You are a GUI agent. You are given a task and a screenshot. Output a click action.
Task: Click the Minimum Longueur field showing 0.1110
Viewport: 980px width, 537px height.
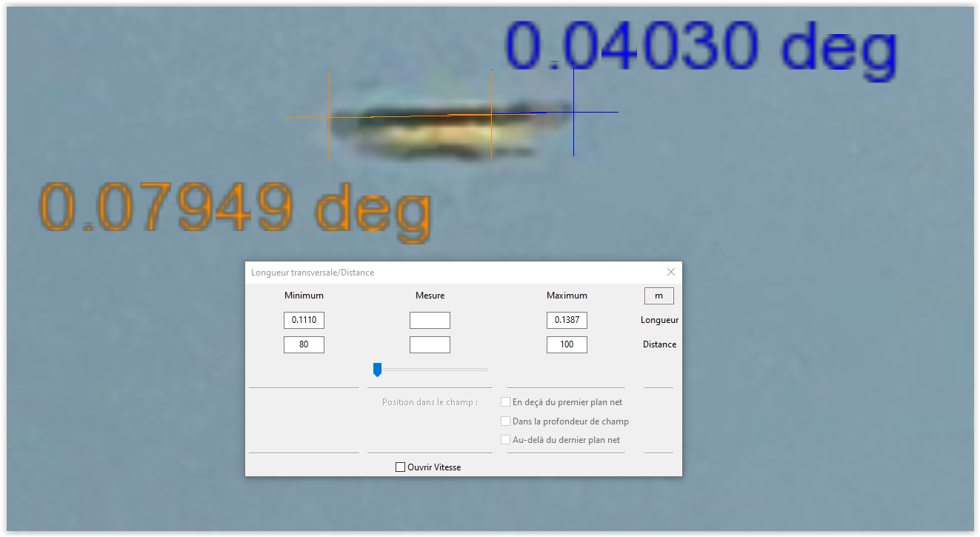[x=304, y=321]
